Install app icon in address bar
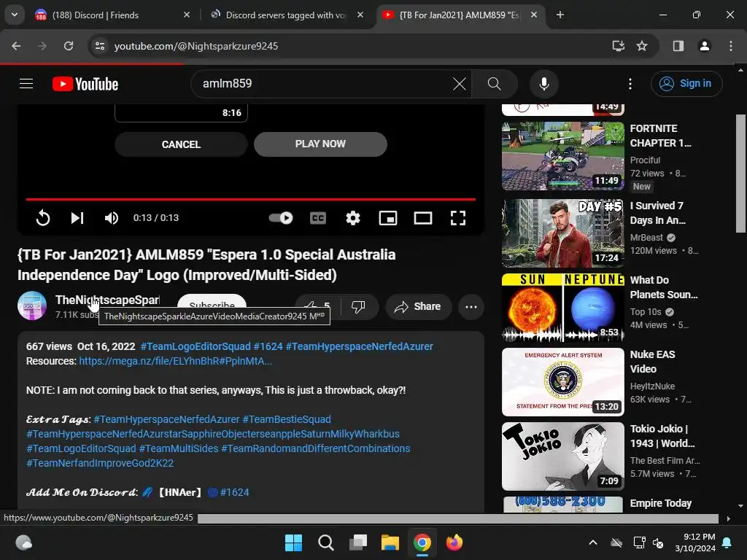The image size is (747, 560). pyautogui.click(x=619, y=46)
